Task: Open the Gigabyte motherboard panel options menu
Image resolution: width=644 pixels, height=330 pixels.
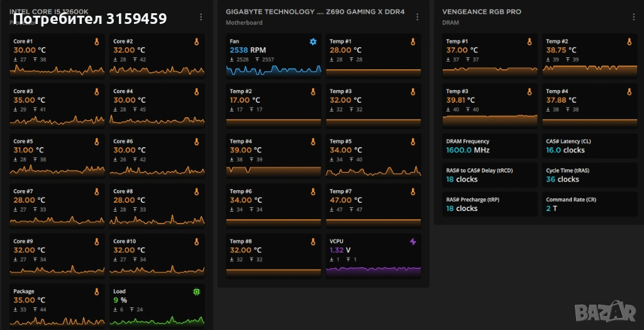Action: pyautogui.click(x=417, y=17)
